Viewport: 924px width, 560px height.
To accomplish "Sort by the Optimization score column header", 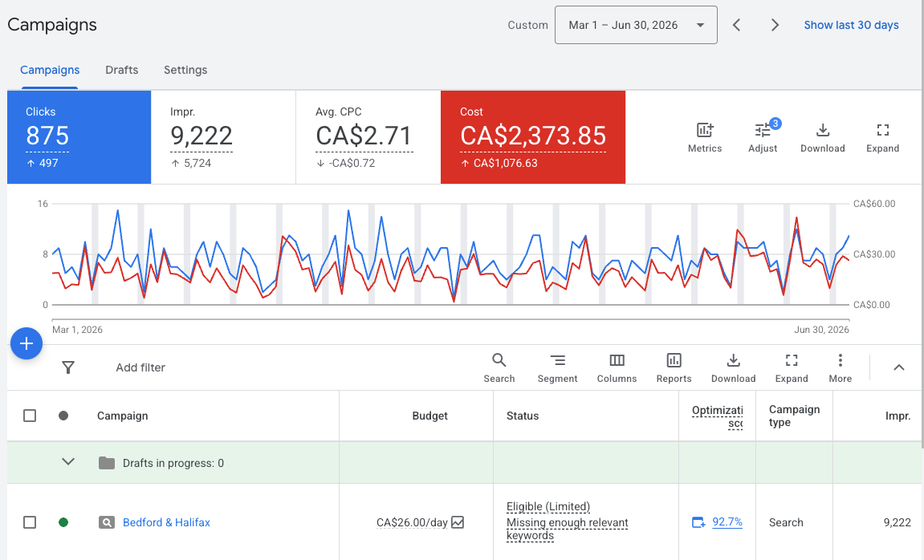I will pyautogui.click(x=717, y=416).
